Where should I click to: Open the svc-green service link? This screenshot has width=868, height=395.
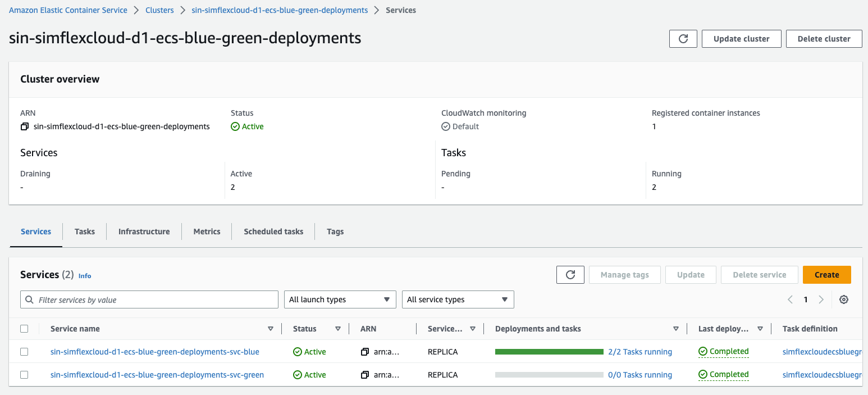(157, 375)
